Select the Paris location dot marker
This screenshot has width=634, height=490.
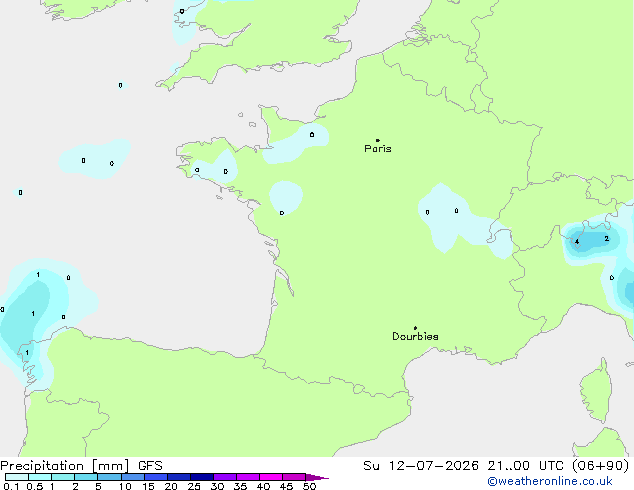(x=378, y=140)
